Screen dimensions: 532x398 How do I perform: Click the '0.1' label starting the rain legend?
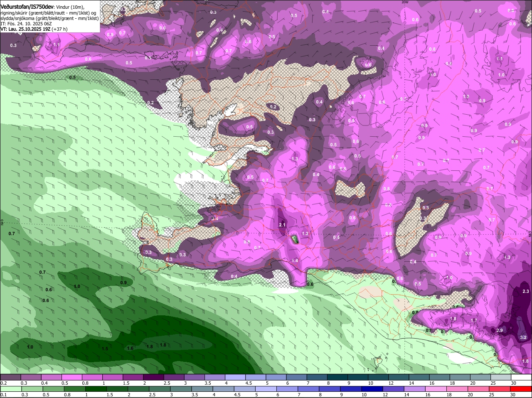point(4,395)
